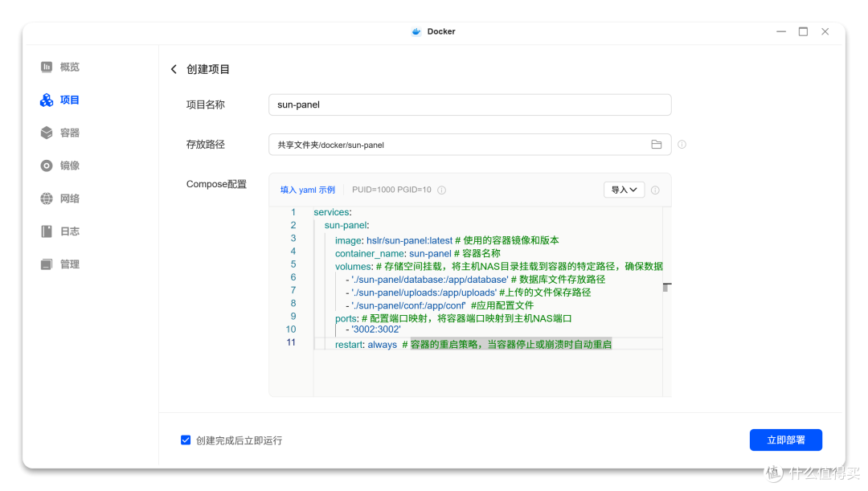Click the 填入 yaml 示例 link

[x=307, y=190]
